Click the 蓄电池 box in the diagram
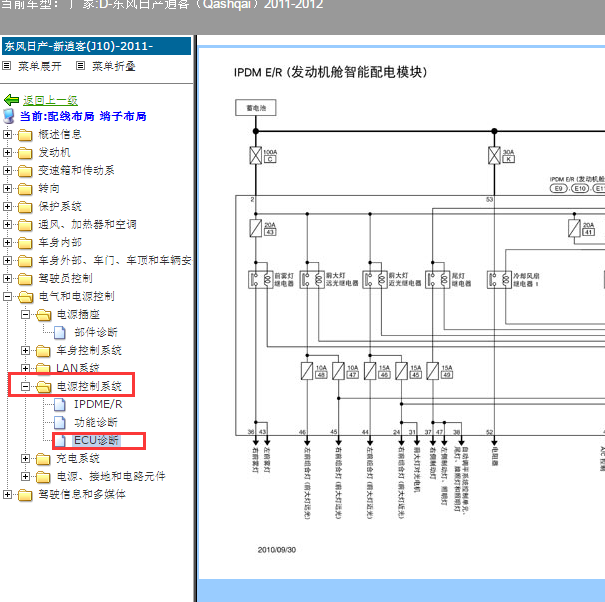Screen dimensions: 605x602 (256, 108)
